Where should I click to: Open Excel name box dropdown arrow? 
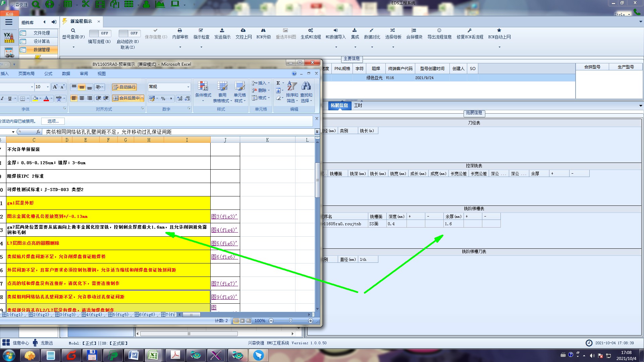(x=13, y=132)
